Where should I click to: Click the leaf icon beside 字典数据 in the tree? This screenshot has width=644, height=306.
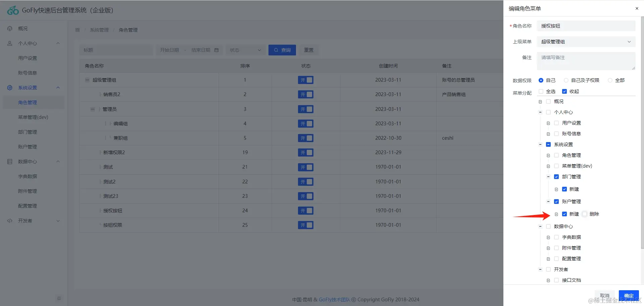[548, 237]
